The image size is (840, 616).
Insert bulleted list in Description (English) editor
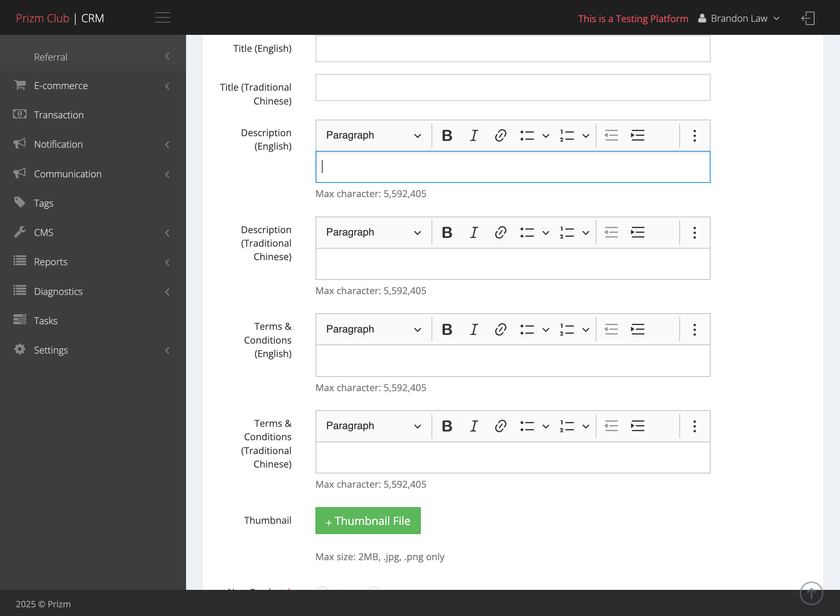[x=527, y=135]
